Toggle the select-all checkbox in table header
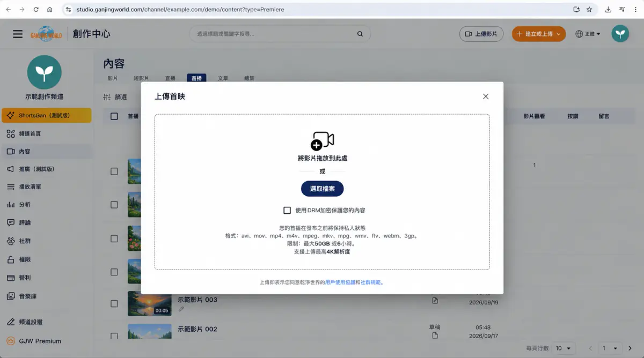 (114, 116)
